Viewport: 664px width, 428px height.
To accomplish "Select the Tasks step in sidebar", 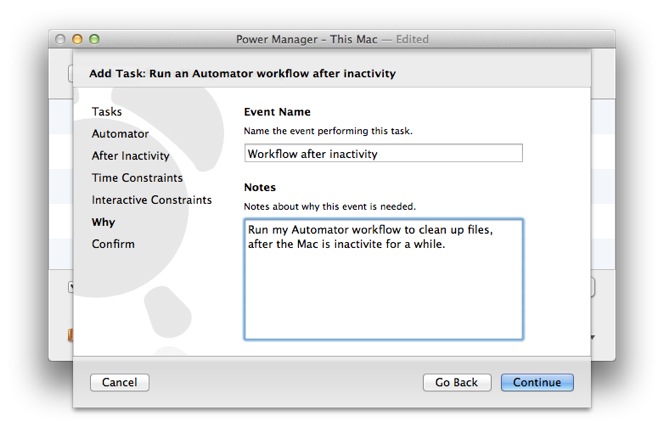I will (107, 112).
